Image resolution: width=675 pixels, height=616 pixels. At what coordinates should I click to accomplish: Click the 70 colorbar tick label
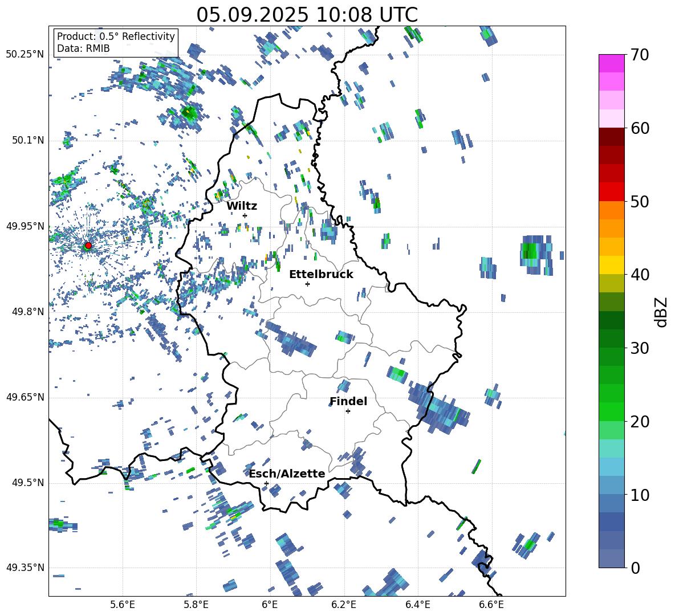(x=640, y=55)
